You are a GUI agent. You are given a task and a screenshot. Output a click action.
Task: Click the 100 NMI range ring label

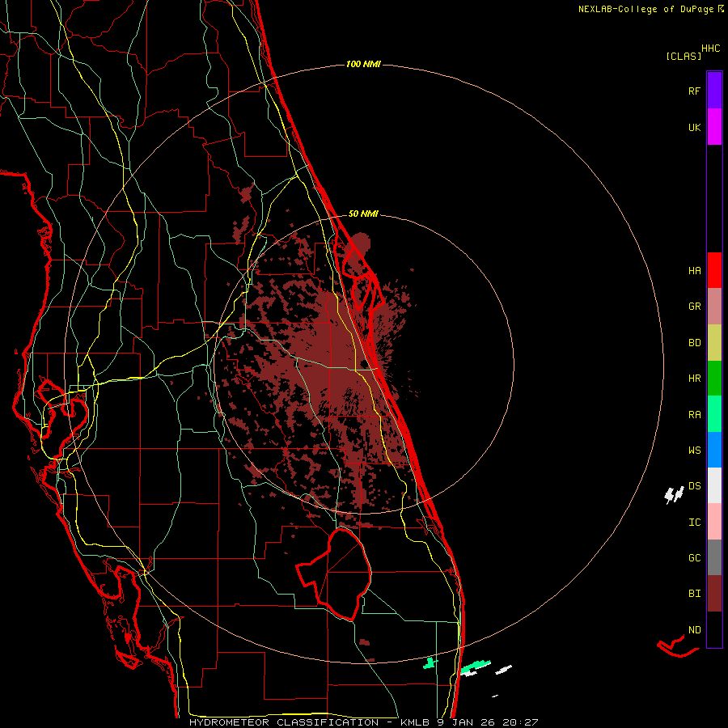pos(363,64)
